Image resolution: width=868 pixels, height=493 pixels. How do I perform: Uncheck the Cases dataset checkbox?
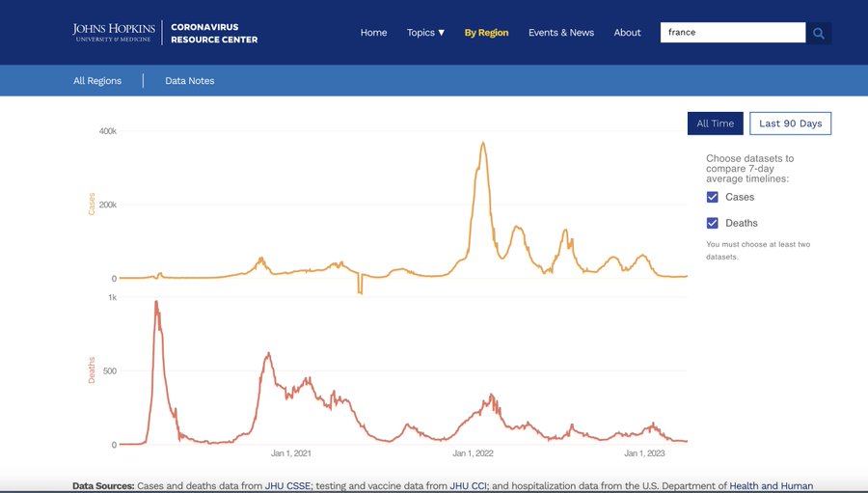pos(713,197)
